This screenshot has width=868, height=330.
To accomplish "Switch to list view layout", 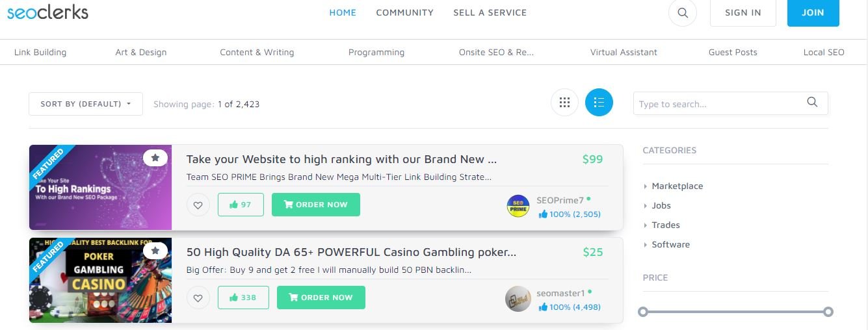I will [x=599, y=103].
